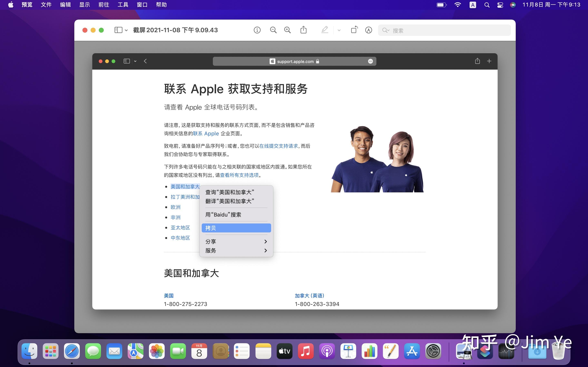Click the back arrow in the Safari window
This screenshot has width=588, height=367.
[145, 61]
